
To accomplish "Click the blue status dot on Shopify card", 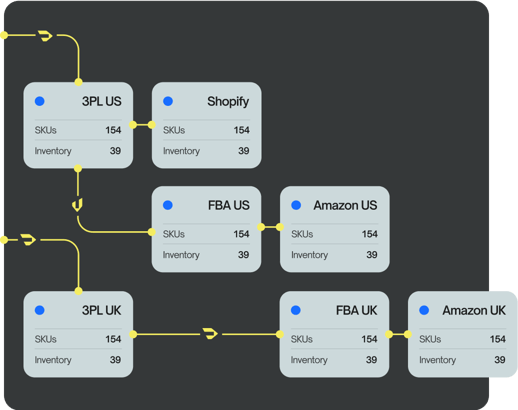I will (x=168, y=101).
